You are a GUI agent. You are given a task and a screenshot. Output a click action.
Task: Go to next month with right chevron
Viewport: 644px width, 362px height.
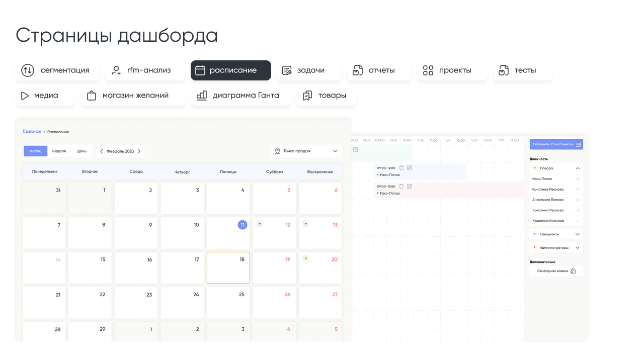tap(139, 151)
